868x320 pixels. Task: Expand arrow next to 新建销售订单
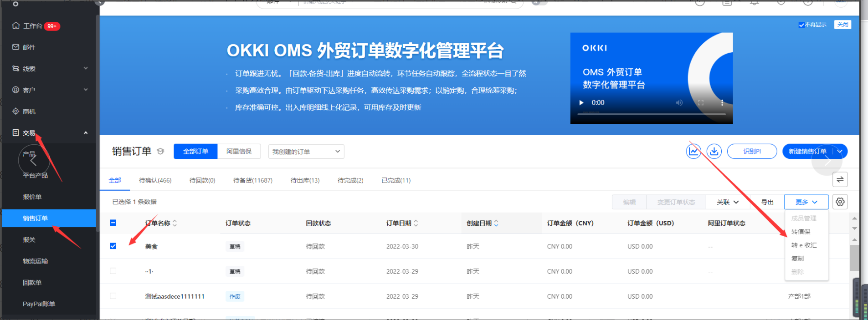click(840, 151)
